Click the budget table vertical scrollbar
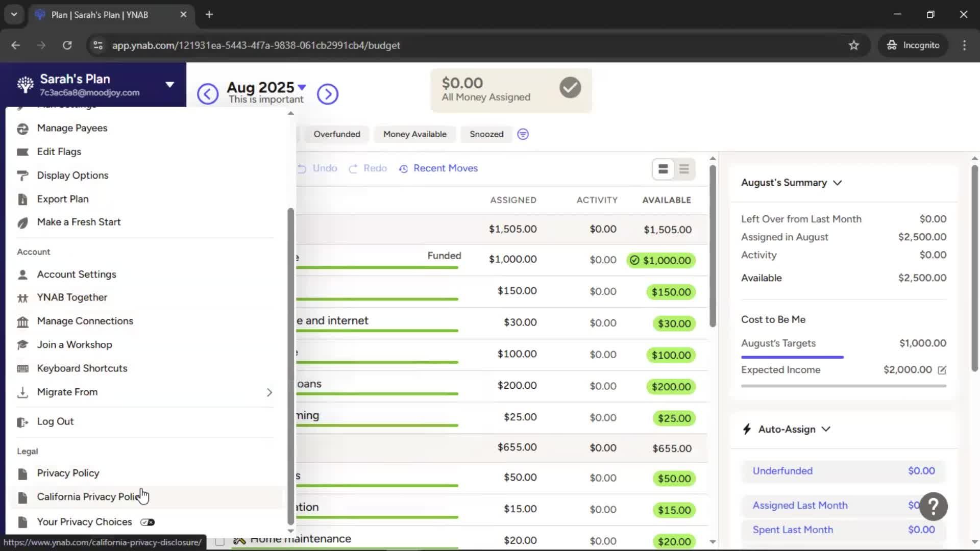Viewport: 980px width, 551px height. (x=713, y=246)
